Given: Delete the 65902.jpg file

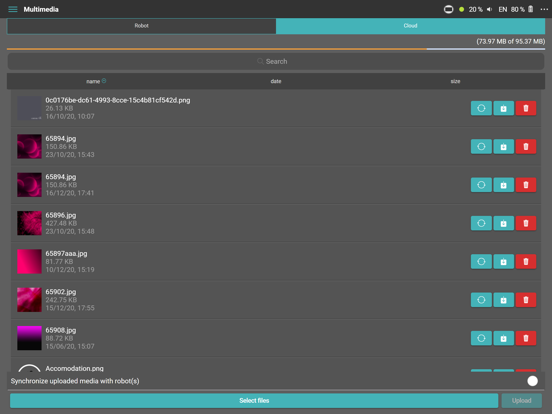Looking at the screenshot, I should tap(526, 300).
